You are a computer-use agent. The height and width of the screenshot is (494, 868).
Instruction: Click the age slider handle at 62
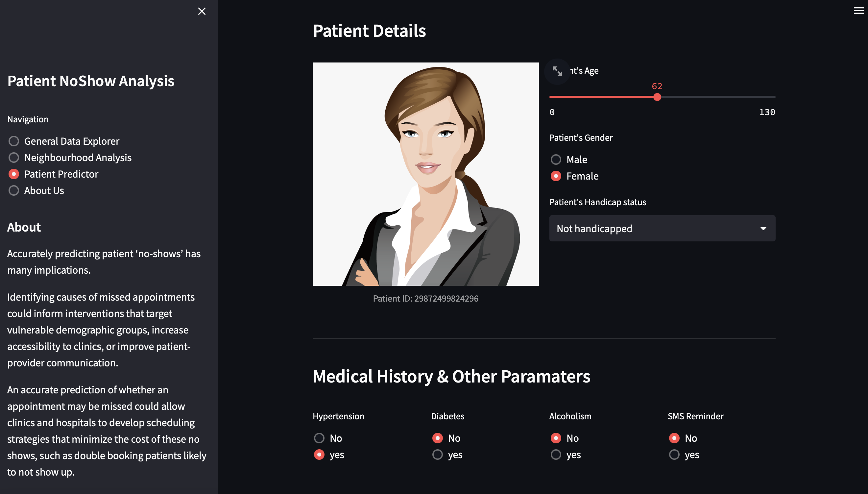[x=657, y=97]
